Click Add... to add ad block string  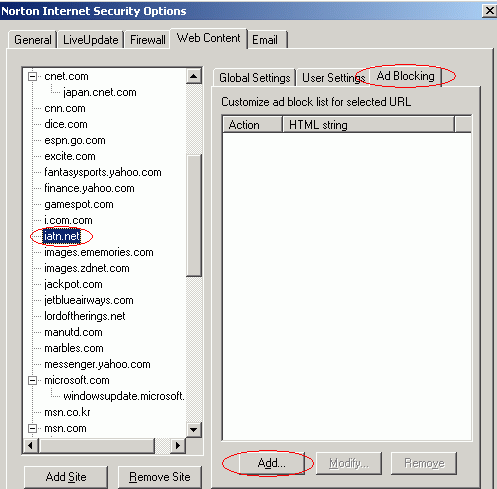click(272, 463)
